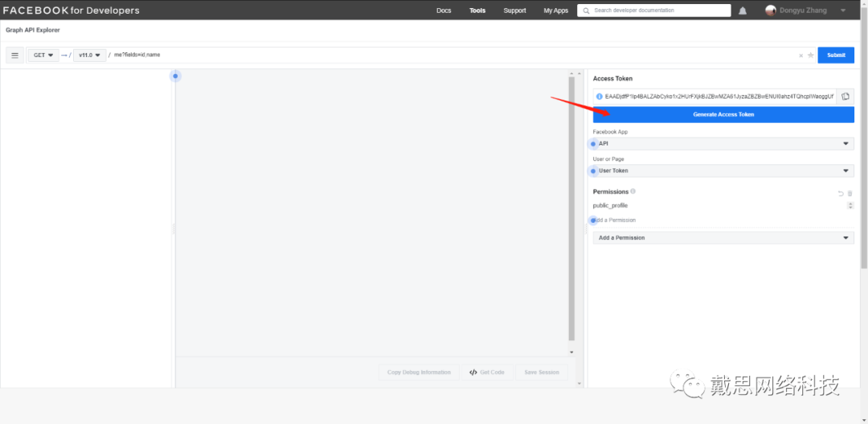Open the My Apps menu
This screenshot has height=424, width=868.
click(x=556, y=10)
